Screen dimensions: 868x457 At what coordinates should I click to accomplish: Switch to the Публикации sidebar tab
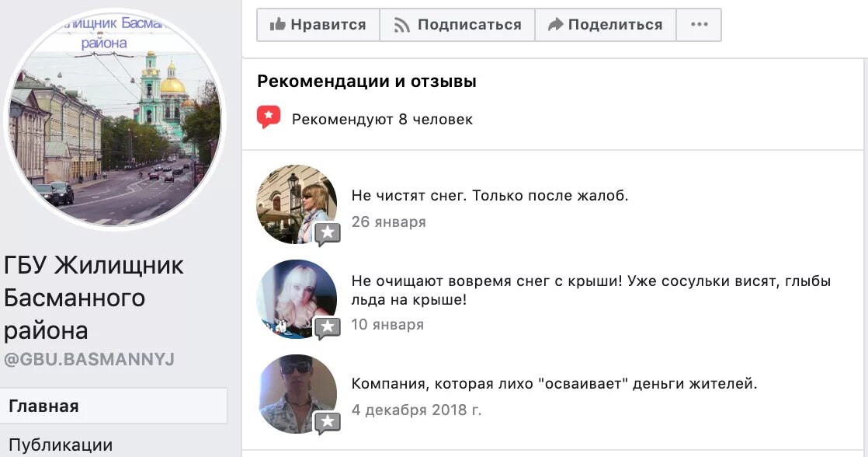tap(61, 445)
